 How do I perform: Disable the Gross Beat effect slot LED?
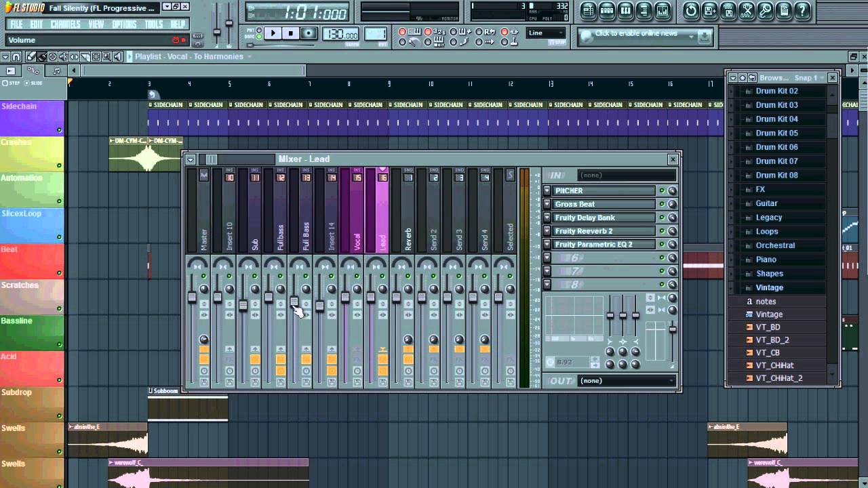(662, 204)
